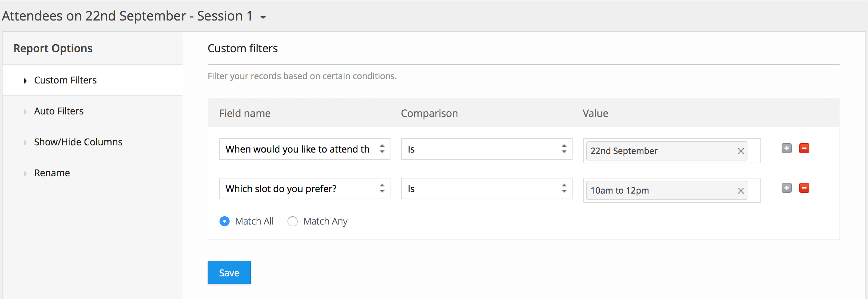Open comparison dropdown in the first filter row
This screenshot has height=299, width=868.
pyautogui.click(x=487, y=149)
